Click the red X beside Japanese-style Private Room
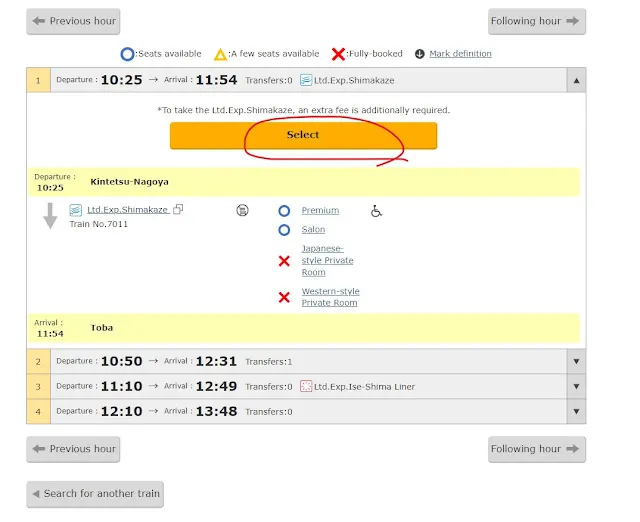 [x=284, y=261]
